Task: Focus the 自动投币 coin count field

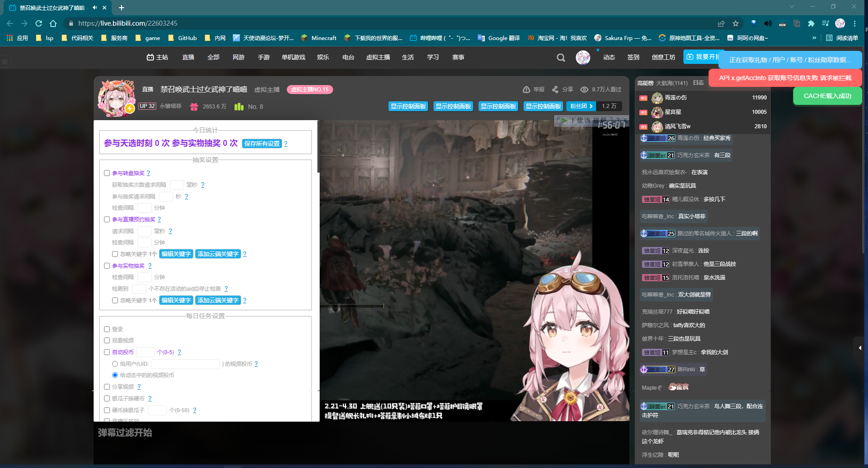Action: 145,352
